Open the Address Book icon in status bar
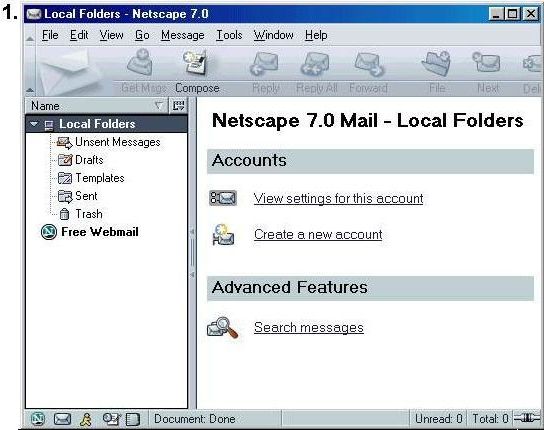544x430 pixels. pos(133,419)
